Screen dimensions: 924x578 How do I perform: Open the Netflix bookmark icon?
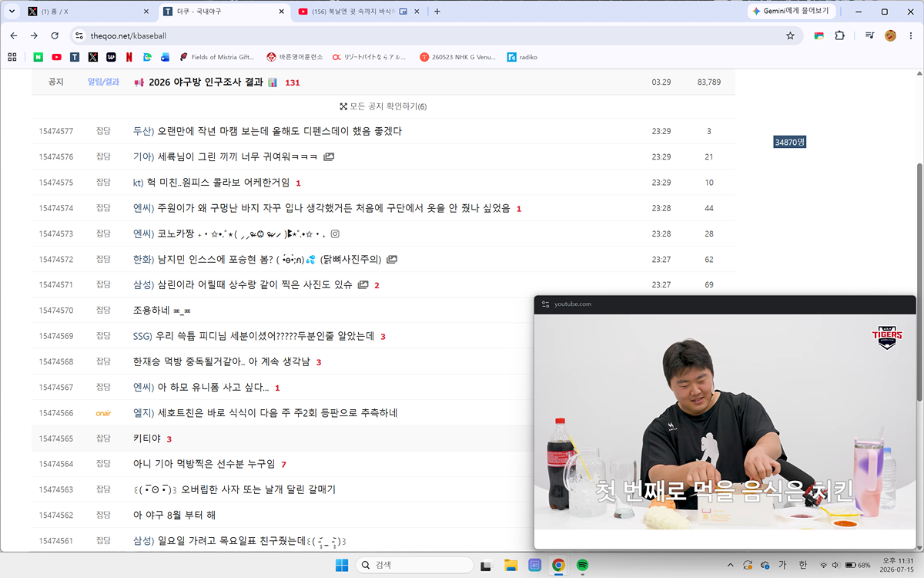[x=129, y=57]
